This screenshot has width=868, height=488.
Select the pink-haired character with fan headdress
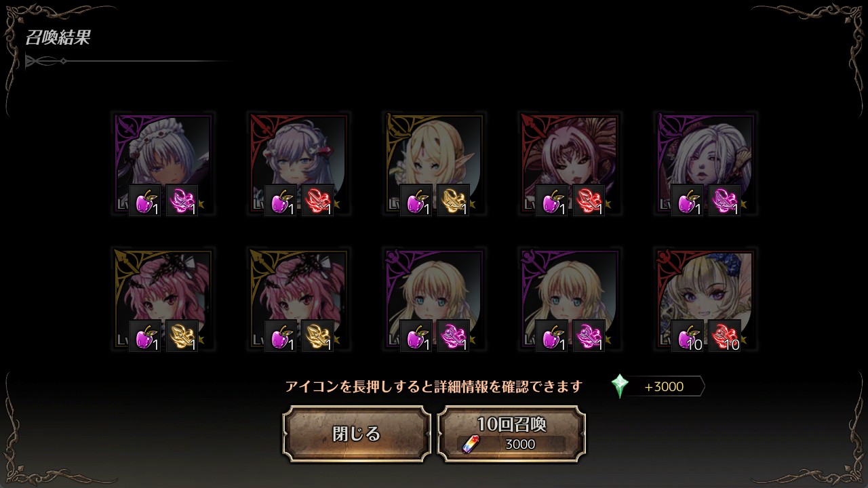coord(570,164)
